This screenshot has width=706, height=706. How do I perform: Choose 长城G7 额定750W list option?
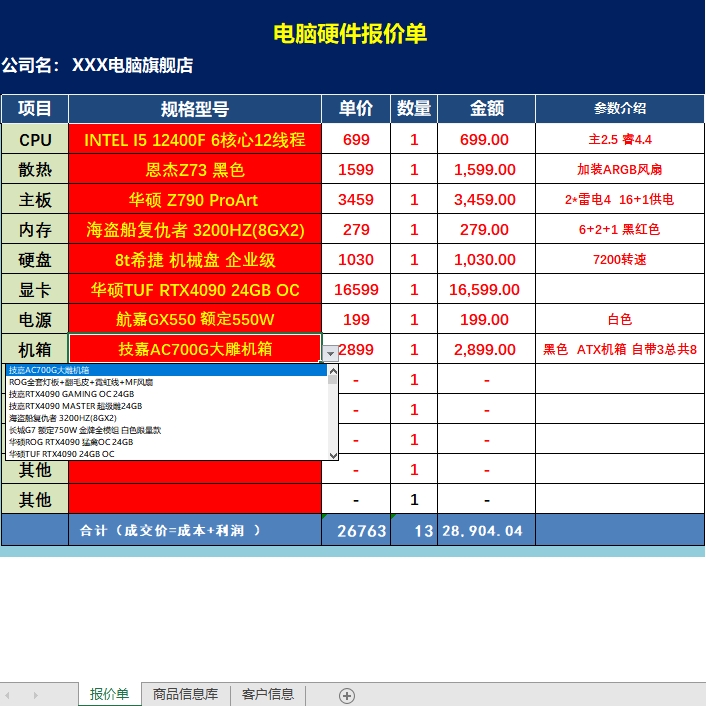(x=167, y=430)
